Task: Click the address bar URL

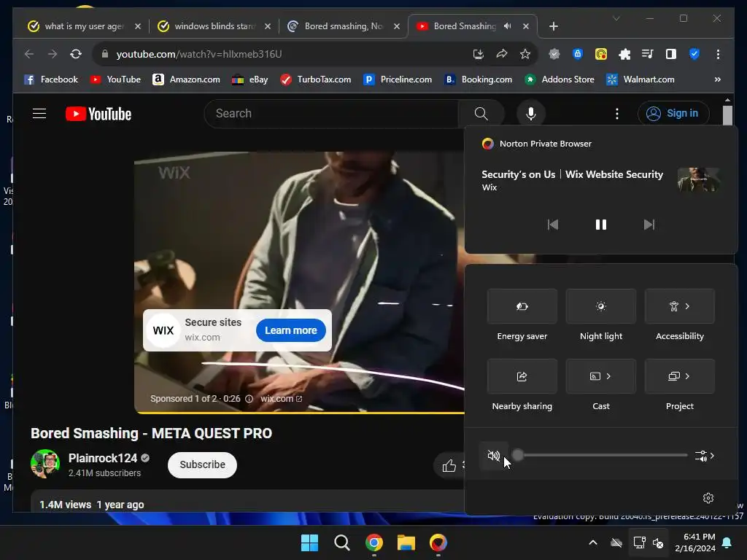Action: pos(199,54)
